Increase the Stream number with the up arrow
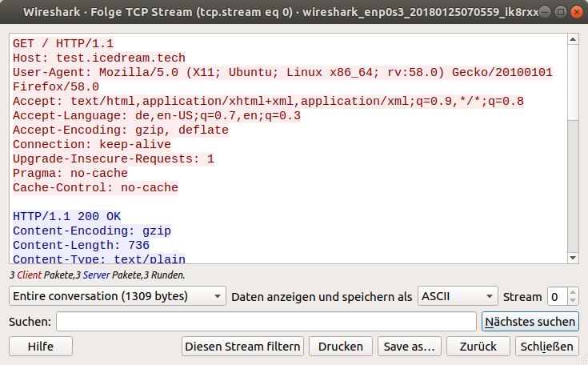The width and height of the screenshot is (588, 365). [574, 292]
